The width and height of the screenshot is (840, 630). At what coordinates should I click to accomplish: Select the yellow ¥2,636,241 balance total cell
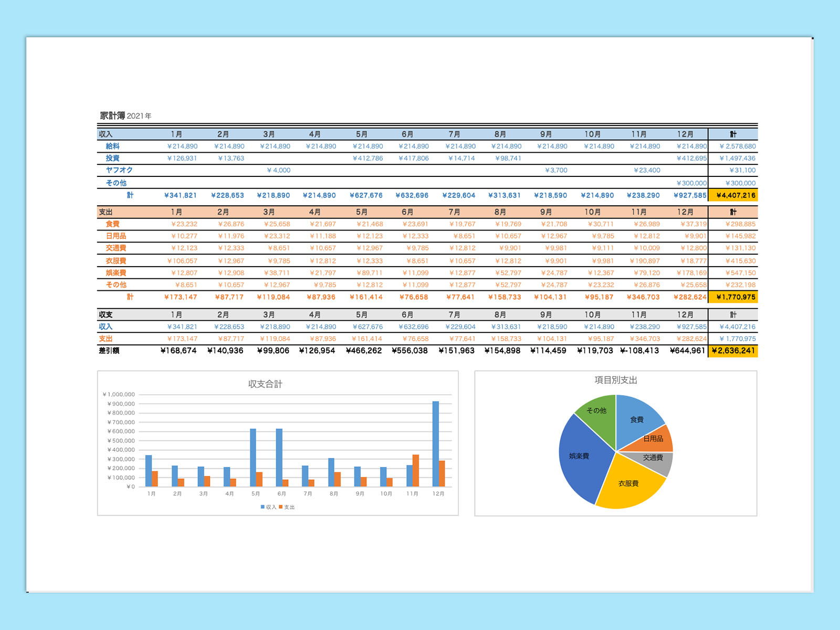click(733, 351)
